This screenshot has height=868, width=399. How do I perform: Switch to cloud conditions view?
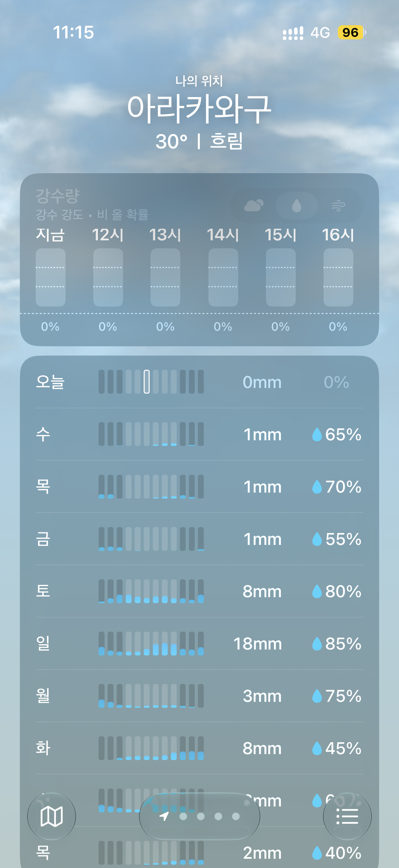click(253, 205)
